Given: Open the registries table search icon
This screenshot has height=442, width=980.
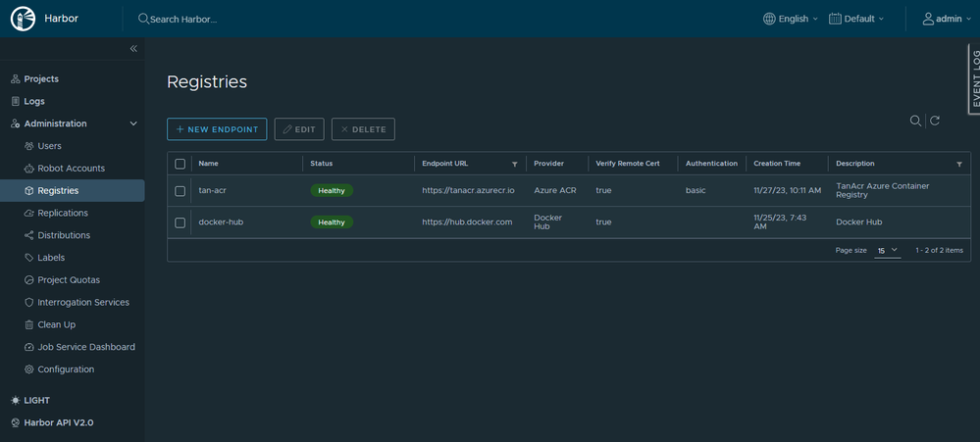Looking at the screenshot, I should tap(915, 122).
